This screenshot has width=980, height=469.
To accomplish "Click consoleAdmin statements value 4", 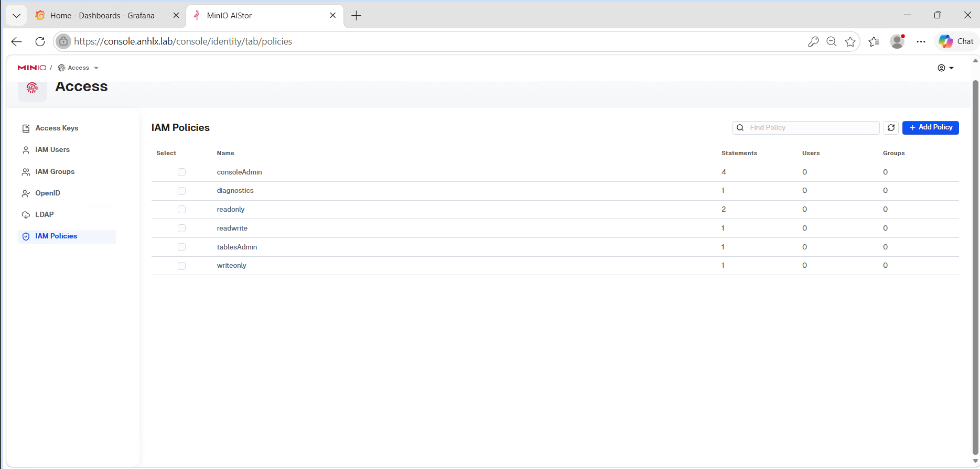I will click(724, 172).
